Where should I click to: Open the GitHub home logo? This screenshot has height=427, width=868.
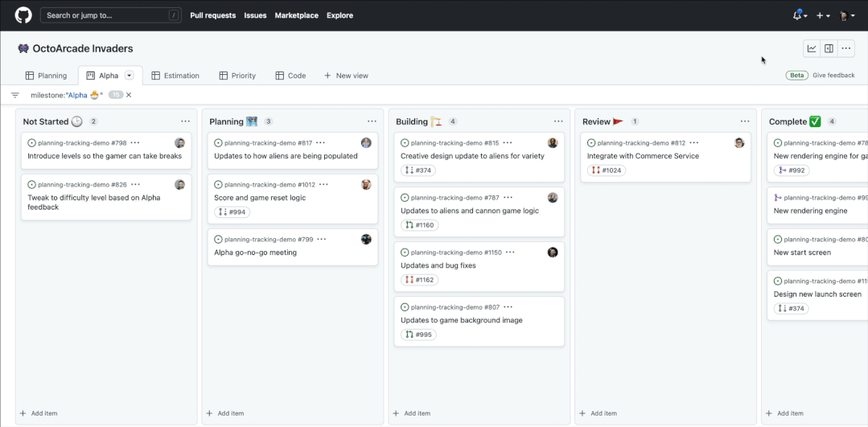tap(23, 15)
